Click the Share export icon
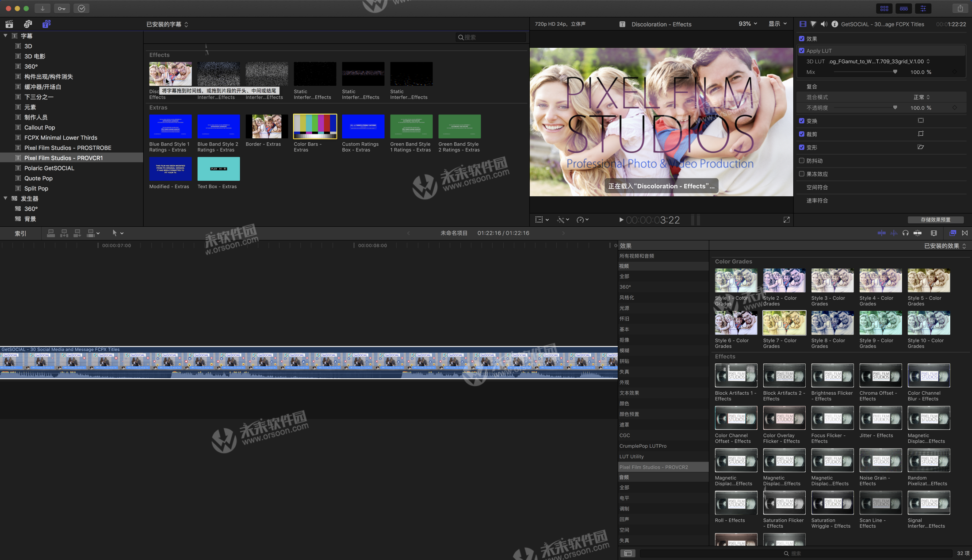The height and width of the screenshot is (560, 972). (960, 8)
